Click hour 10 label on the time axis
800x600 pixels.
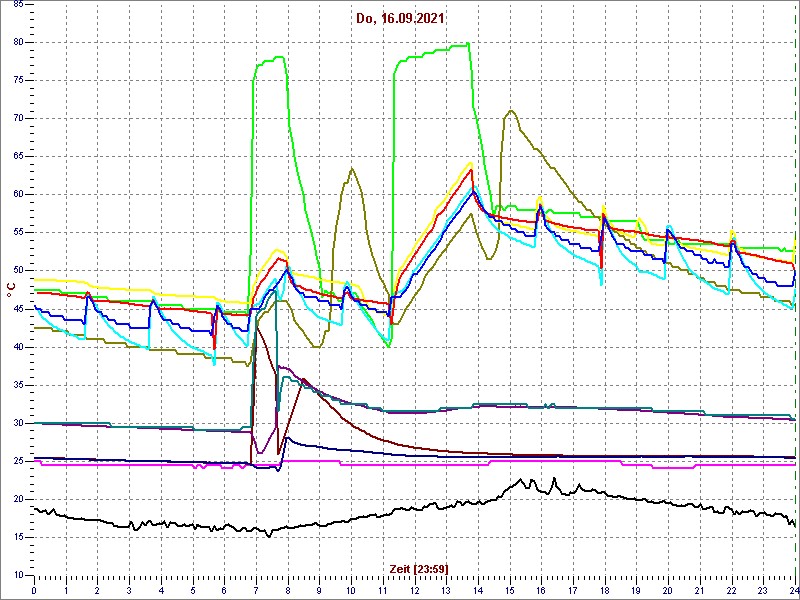coord(351,589)
